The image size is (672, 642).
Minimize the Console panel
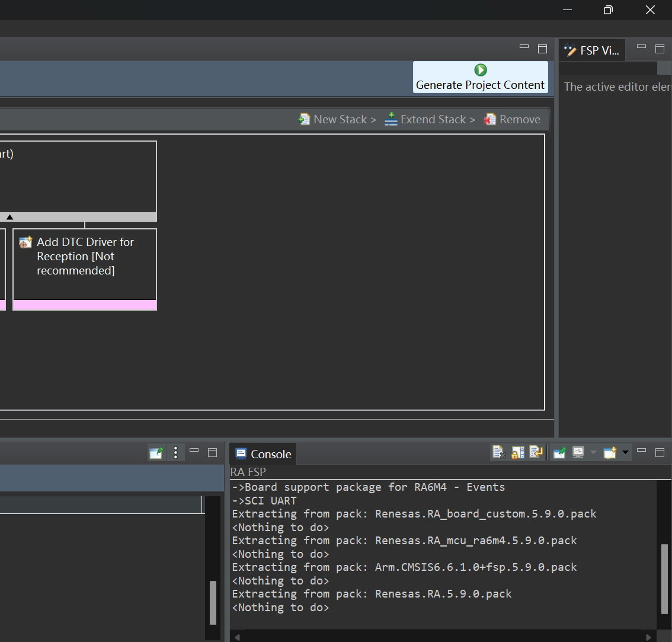(641, 451)
